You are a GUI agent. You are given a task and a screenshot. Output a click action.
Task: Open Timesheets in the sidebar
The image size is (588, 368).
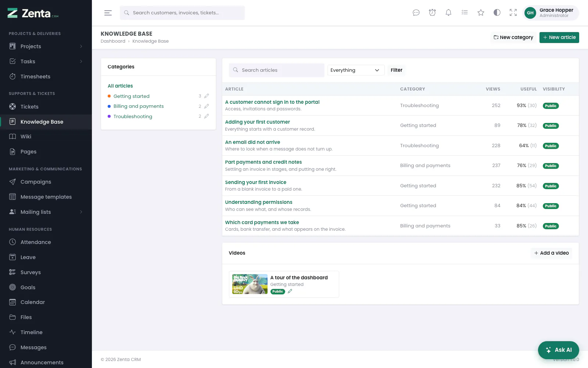tap(46, 77)
